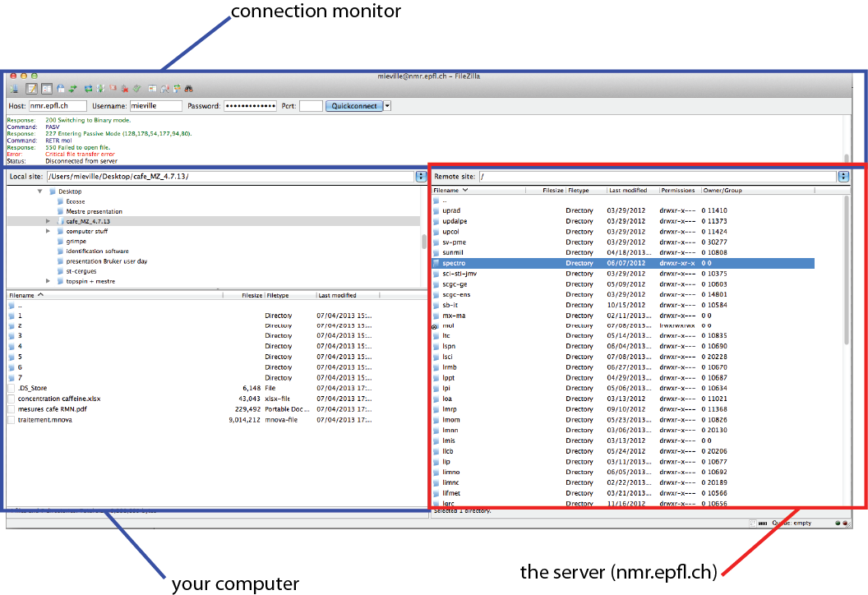Search remote files with binoculars icon
This screenshot has width=868, height=595.
(189, 89)
